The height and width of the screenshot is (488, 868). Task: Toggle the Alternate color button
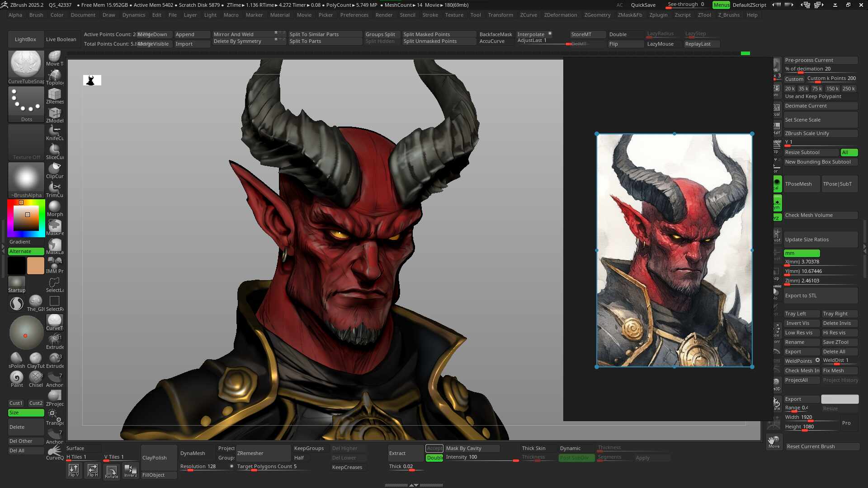[x=26, y=251]
